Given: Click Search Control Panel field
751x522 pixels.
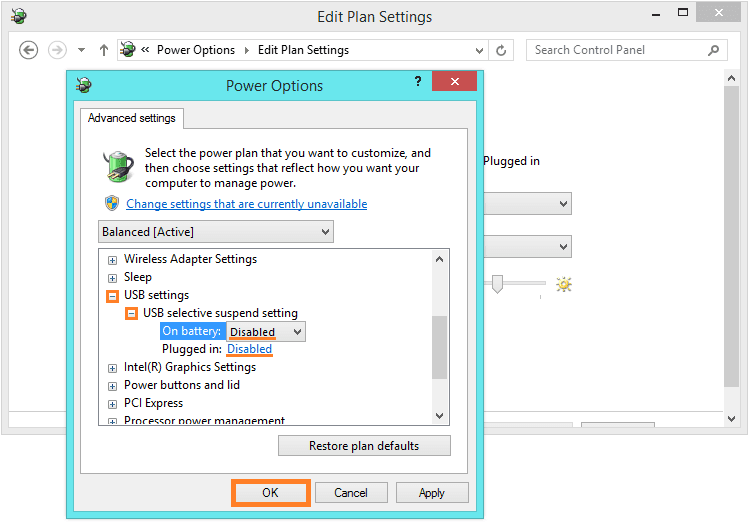Looking at the screenshot, I should click(x=626, y=50).
